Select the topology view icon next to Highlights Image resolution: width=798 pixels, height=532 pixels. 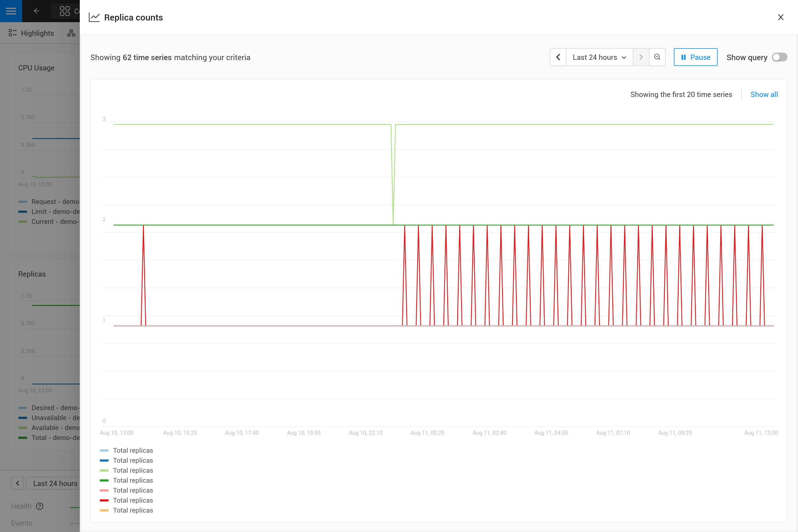coord(71,33)
